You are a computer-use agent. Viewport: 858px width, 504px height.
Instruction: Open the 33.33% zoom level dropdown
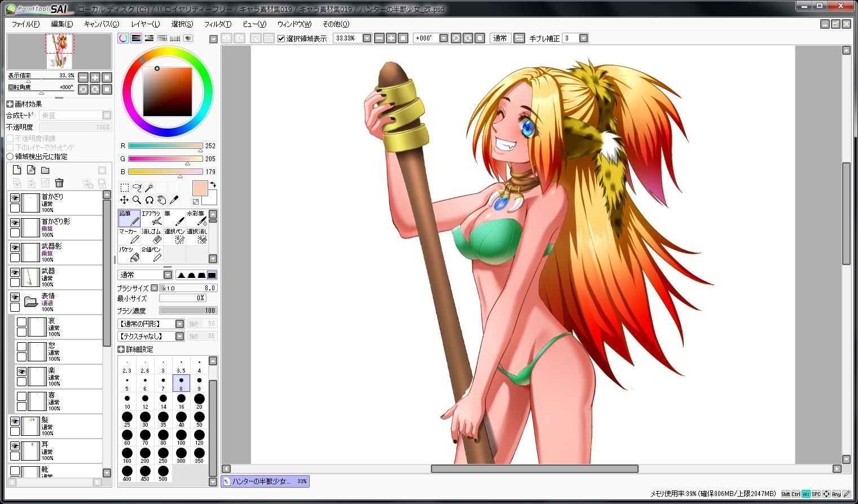367,38
